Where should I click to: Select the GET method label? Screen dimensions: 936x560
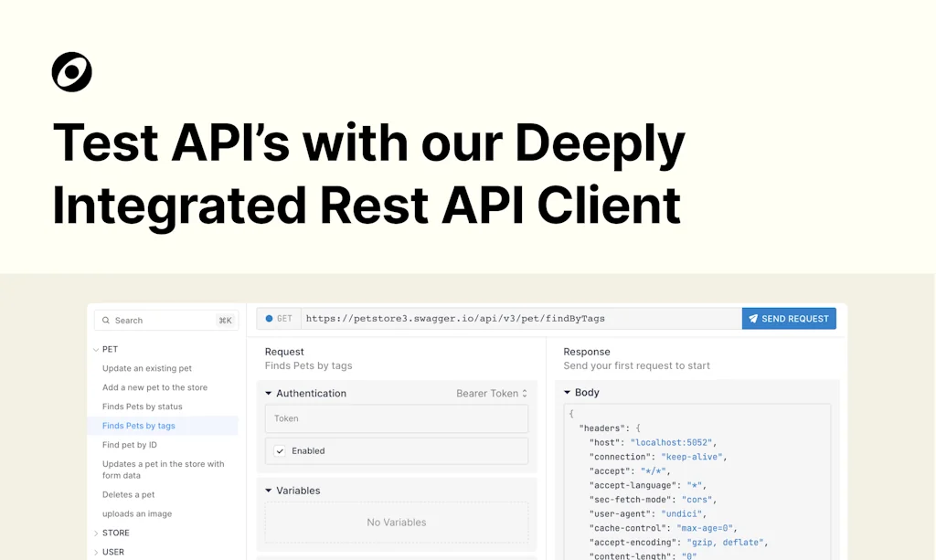(x=285, y=319)
